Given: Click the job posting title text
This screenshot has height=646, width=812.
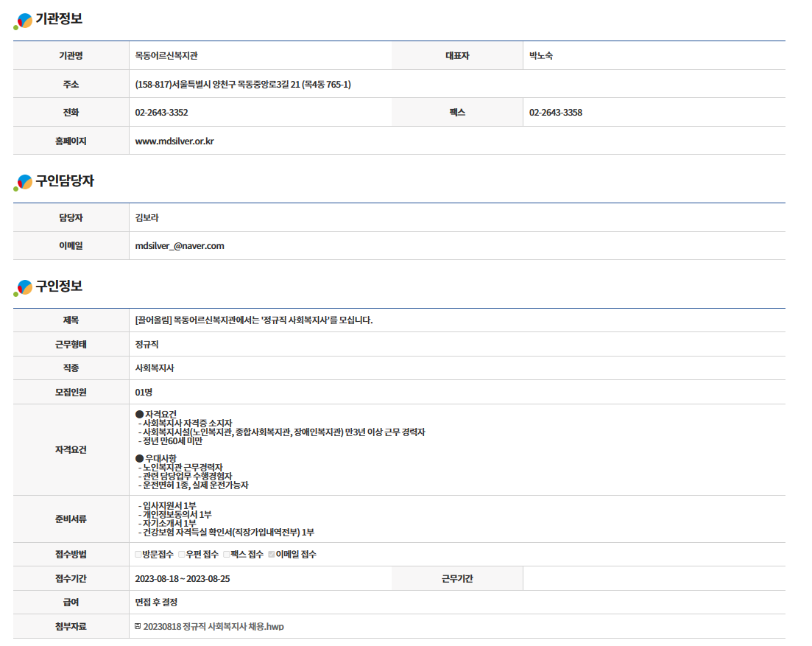Looking at the screenshot, I should pyautogui.click(x=254, y=320).
